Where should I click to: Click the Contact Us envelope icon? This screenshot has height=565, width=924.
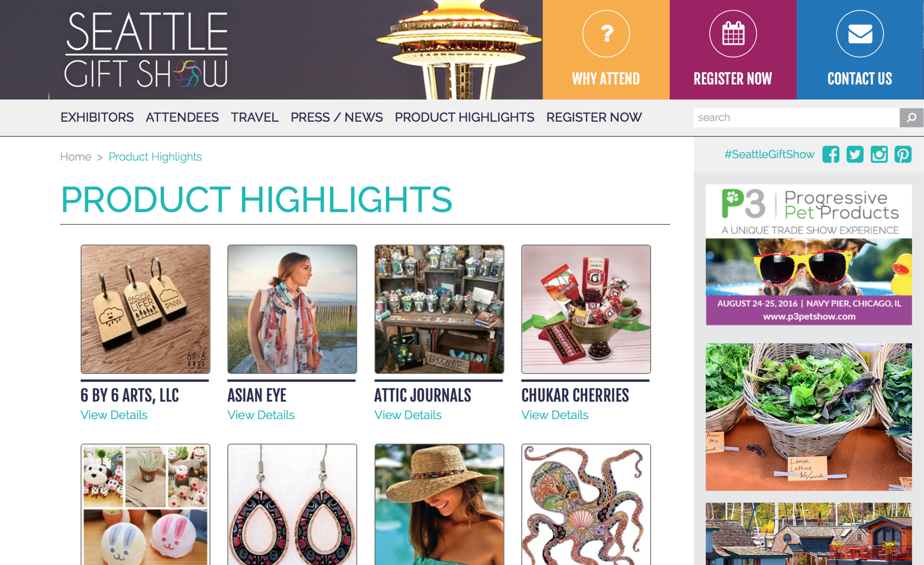pyautogui.click(x=860, y=34)
